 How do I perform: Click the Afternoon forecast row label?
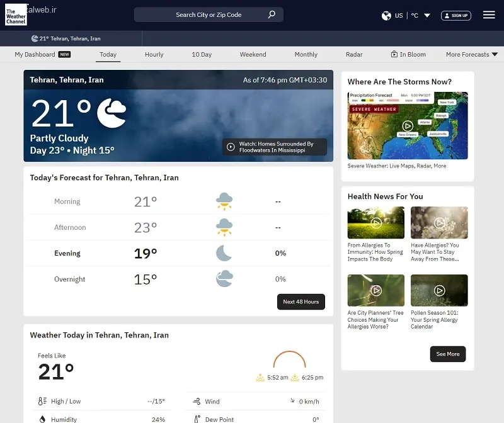click(x=70, y=227)
